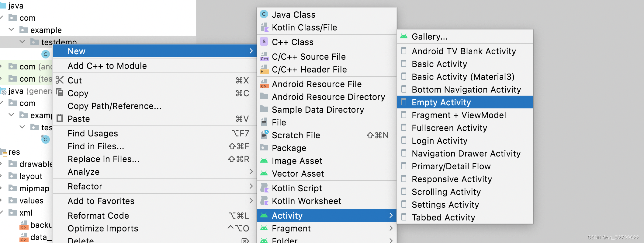Click the Login Activity template icon
This screenshot has height=243, width=644.
click(404, 140)
